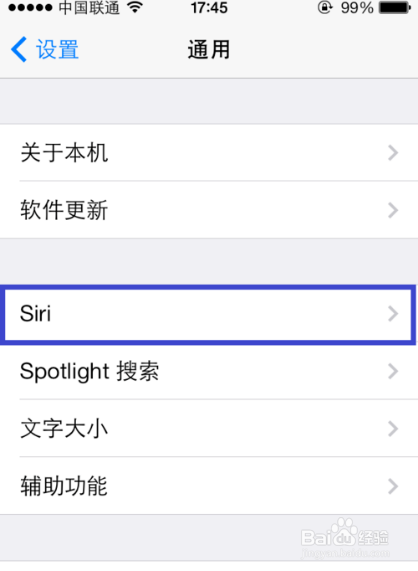Open the chevron on the Siri row
Image resolution: width=418 pixels, height=571 pixels.
pos(393,314)
